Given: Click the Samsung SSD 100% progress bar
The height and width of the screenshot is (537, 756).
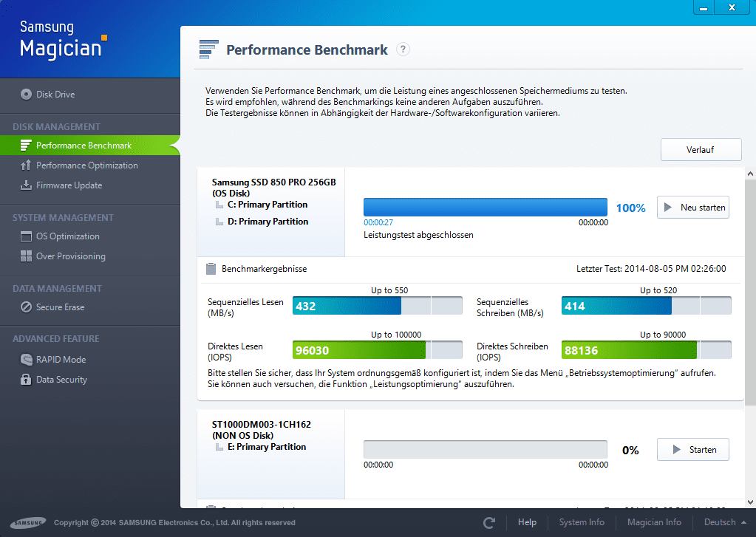Looking at the screenshot, I should tap(485, 208).
